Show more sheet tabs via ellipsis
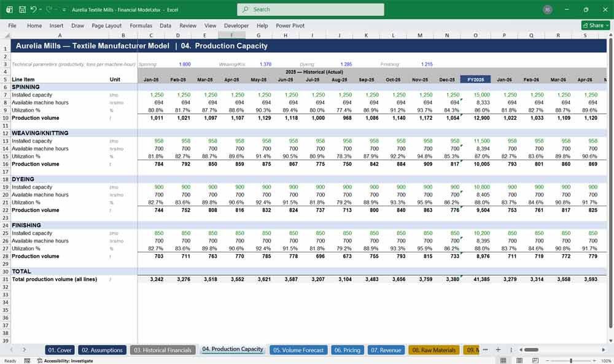Screen dimensions: 614x364 (485, 349)
